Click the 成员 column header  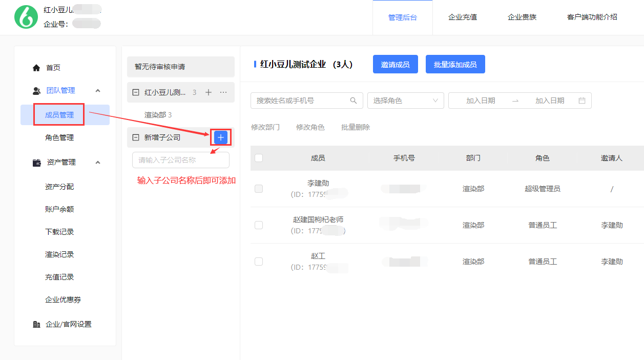pos(318,158)
